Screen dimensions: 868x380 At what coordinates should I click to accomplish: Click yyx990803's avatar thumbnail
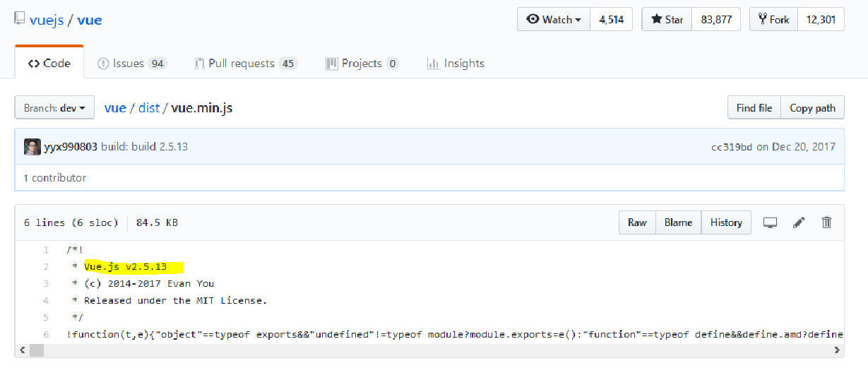[x=32, y=147]
